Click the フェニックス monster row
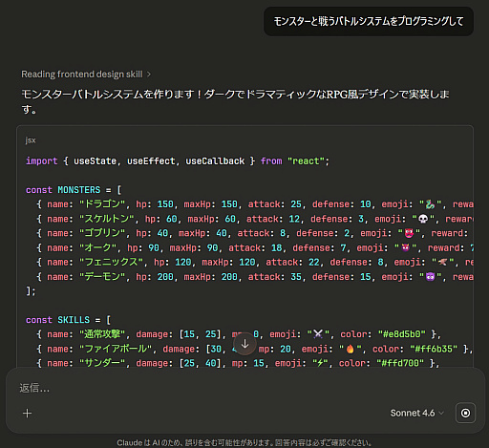This screenshot has height=448, width=489. pos(255,263)
